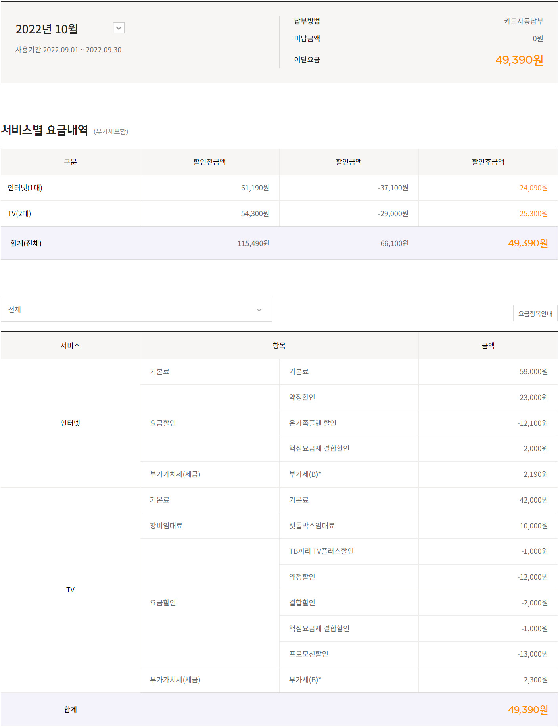Click the 24,090원 internet discounted amount
This screenshot has width=560, height=728.
pyautogui.click(x=533, y=188)
